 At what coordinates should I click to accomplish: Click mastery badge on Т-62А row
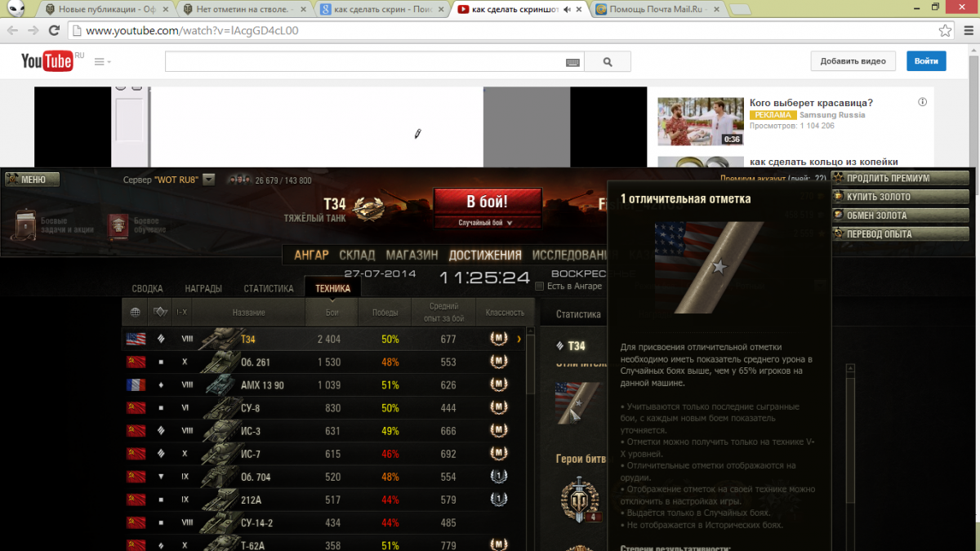pyautogui.click(x=498, y=544)
